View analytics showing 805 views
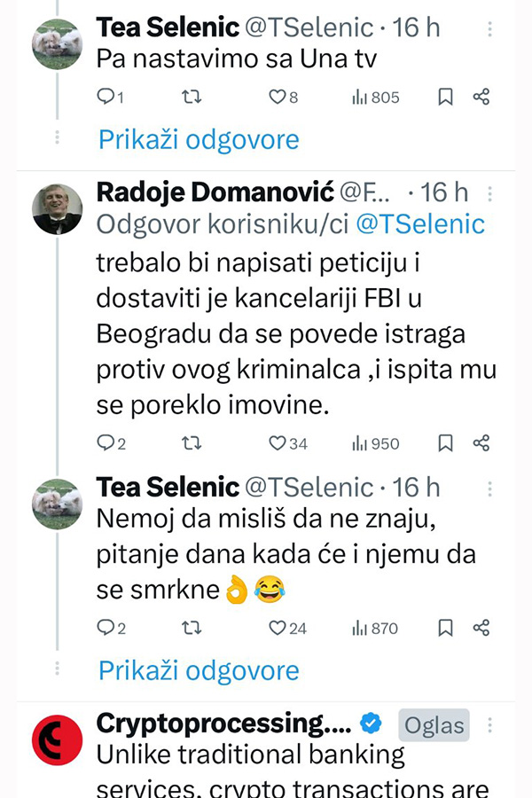 (x=376, y=98)
